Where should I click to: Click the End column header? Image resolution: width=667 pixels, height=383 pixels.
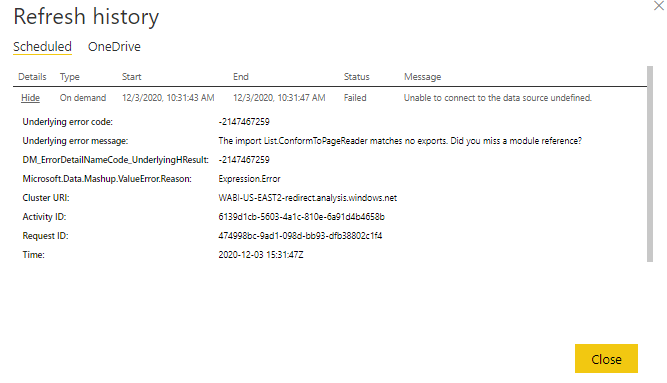pos(241,77)
